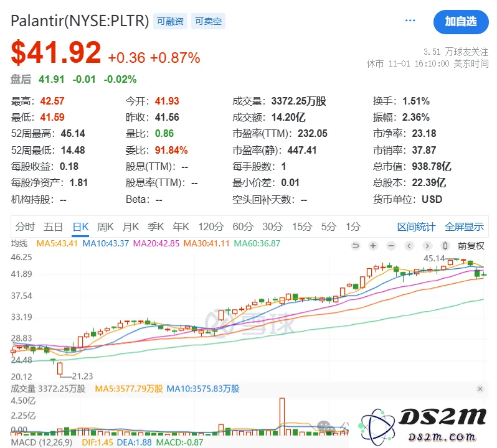The width and height of the screenshot is (497, 448).
Task: Switch to the 1分 chart interval
Action: pos(353,226)
